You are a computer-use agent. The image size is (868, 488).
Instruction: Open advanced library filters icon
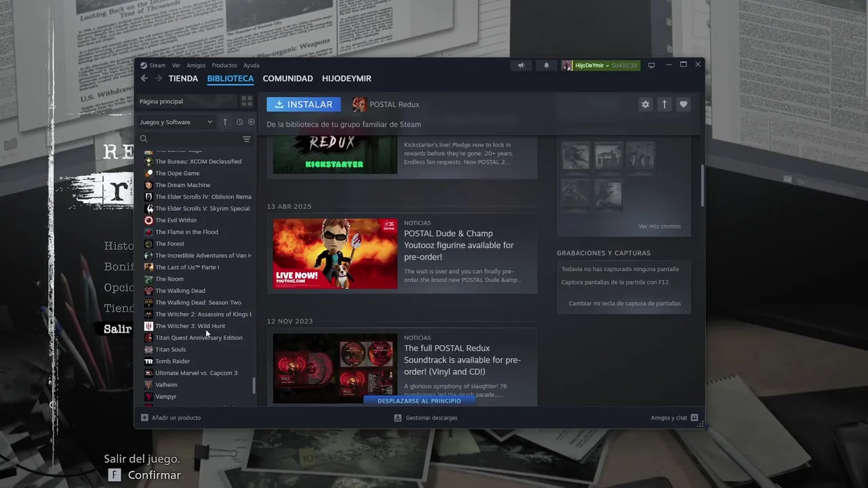247,139
